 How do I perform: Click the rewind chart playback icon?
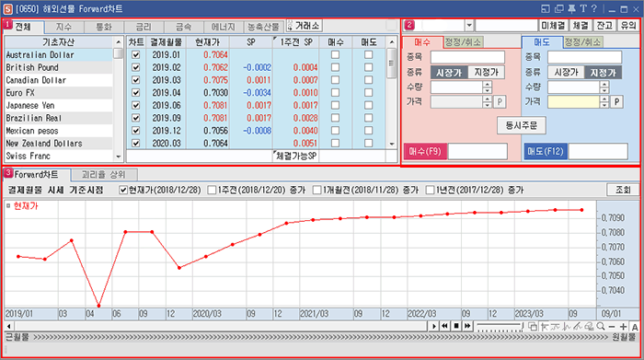point(444,326)
